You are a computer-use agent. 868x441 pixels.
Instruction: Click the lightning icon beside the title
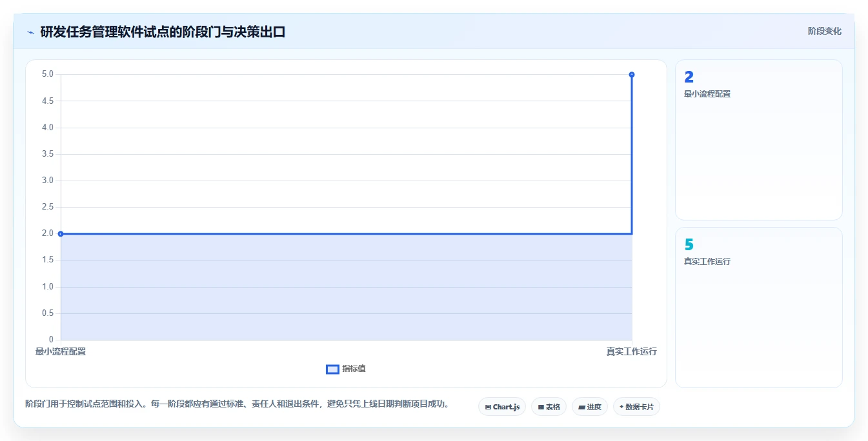pyautogui.click(x=31, y=32)
